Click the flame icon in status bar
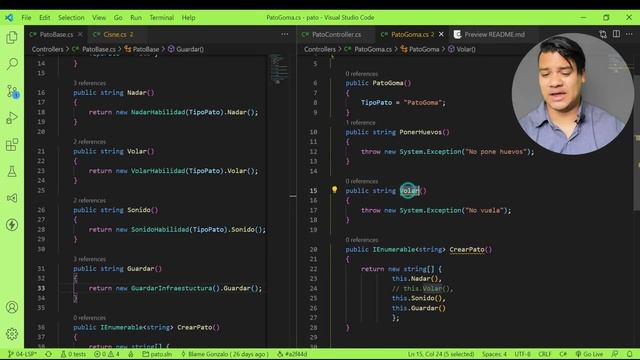Screen dimensions: 640x360 pyautogui.click(x=131, y=354)
